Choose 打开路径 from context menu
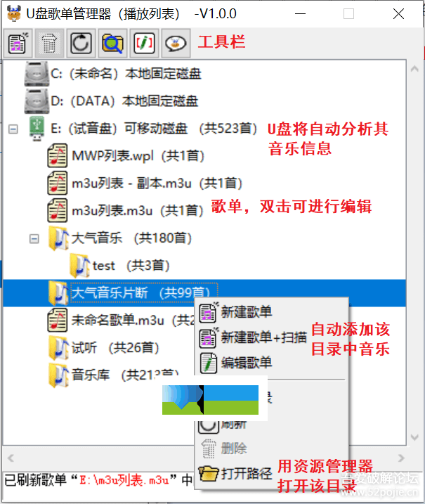 (x=246, y=474)
